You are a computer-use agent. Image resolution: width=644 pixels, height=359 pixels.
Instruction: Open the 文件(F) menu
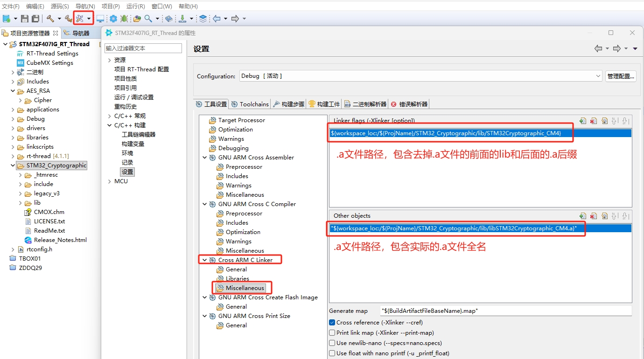pos(11,7)
